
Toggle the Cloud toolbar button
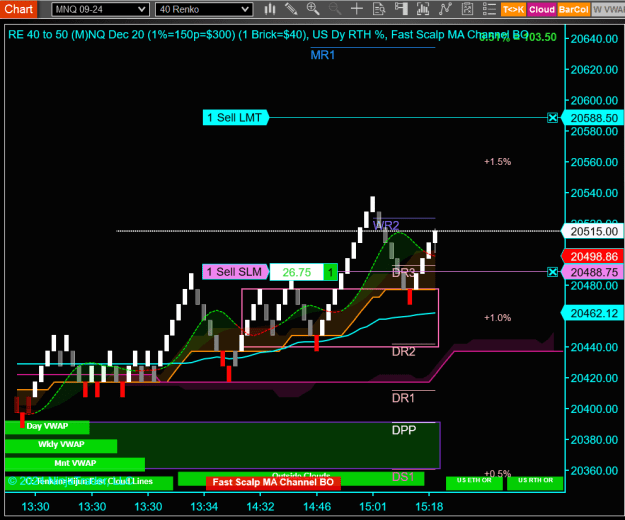click(x=542, y=9)
